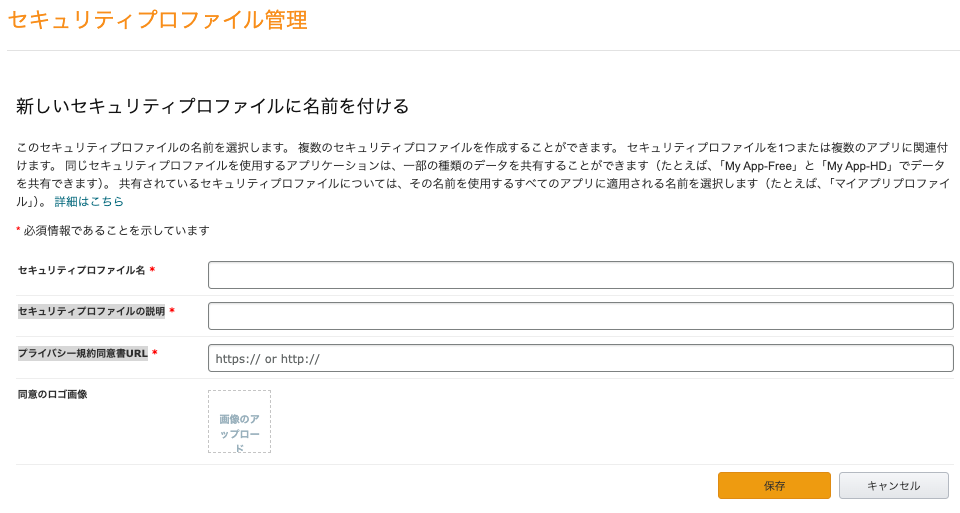960x513 pixels.
Task: Focus the セキュリティプロファイルの説明 input box
Action: 580,316
